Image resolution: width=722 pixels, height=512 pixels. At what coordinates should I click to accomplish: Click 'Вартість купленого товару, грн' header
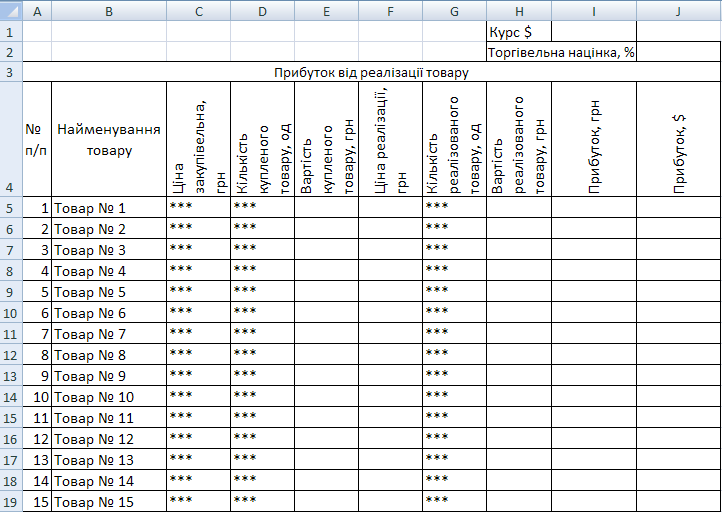pos(326,139)
